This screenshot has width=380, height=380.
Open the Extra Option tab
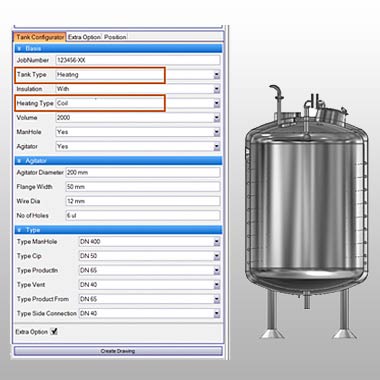tap(84, 37)
